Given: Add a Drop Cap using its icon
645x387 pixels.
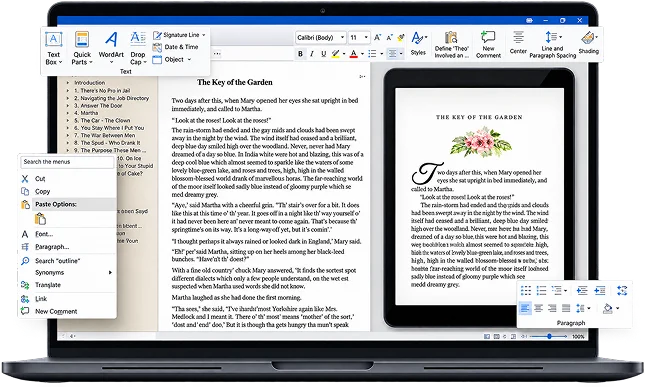Looking at the screenshot, I should click(138, 39).
